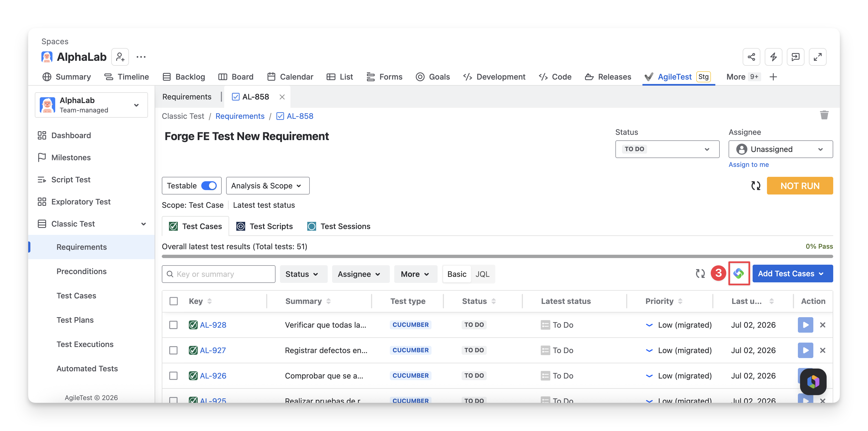Close the AL-858 tab
Image resolution: width=868 pixels, height=431 pixels.
[282, 97]
